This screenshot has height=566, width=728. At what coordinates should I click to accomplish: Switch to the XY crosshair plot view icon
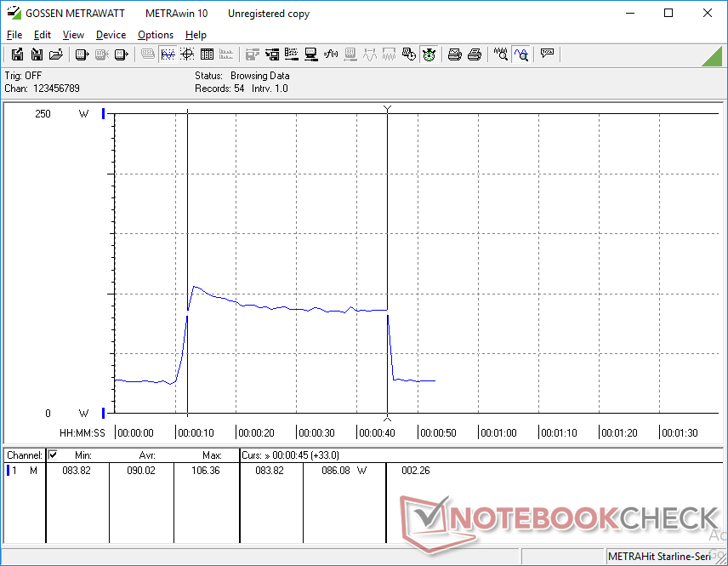(x=187, y=54)
